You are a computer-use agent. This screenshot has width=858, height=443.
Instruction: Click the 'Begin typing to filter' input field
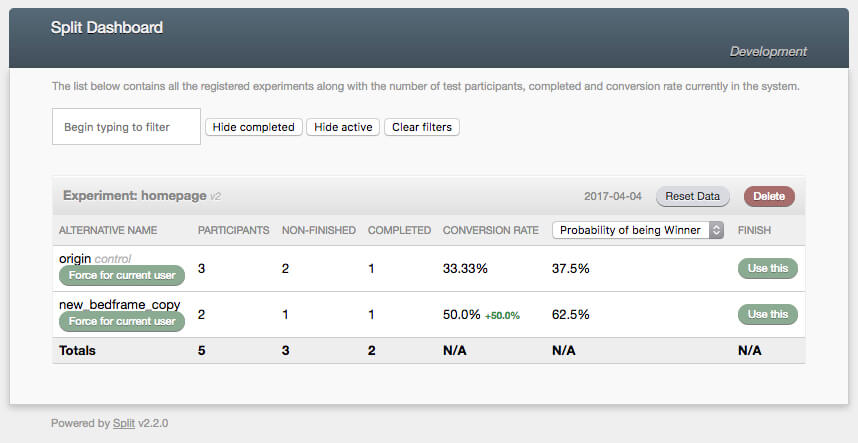(x=126, y=127)
